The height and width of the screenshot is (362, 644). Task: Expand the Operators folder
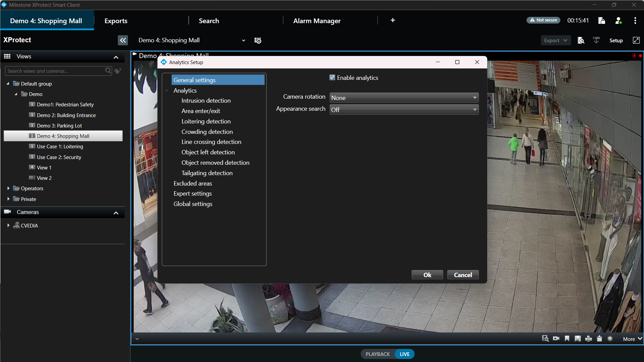(8, 188)
